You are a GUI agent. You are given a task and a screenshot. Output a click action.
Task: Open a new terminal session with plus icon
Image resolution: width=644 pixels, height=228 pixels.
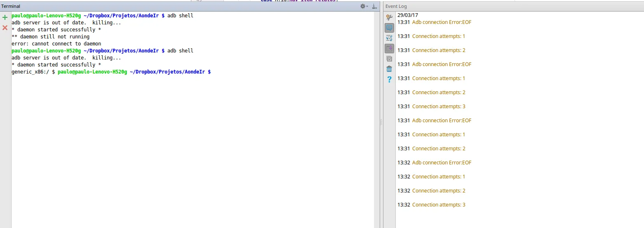coord(5,17)
